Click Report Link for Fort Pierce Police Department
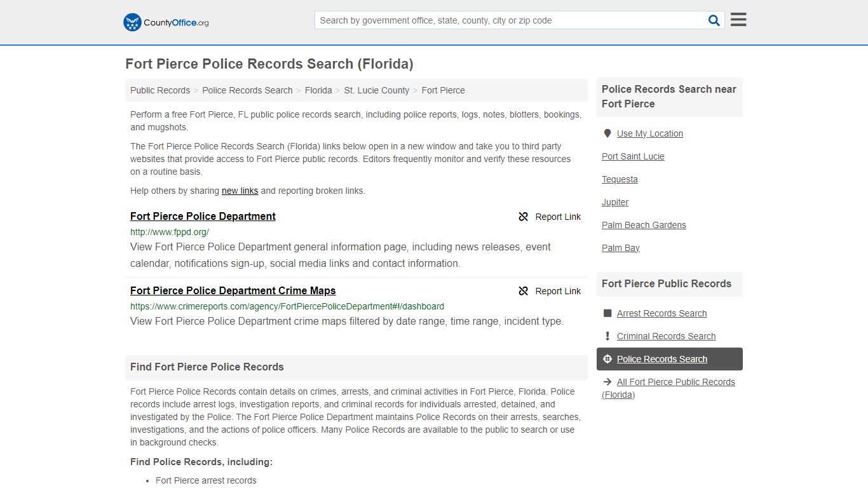This screenshot has width=868, height=488. (550, 217)
